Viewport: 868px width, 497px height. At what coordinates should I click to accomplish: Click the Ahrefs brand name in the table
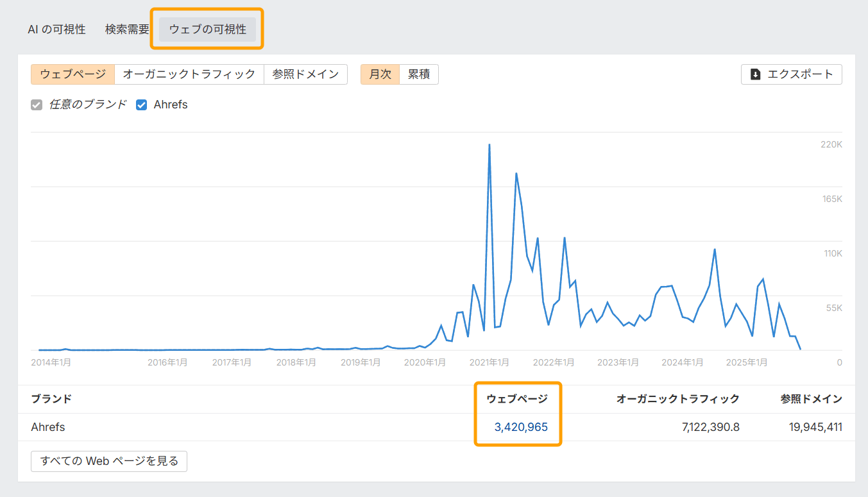[47, 426]
